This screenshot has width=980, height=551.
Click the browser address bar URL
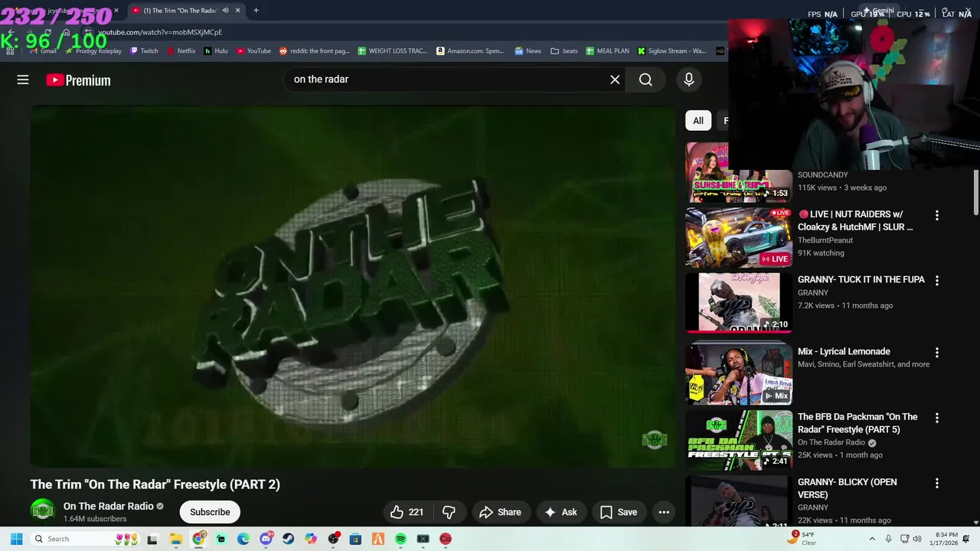coord(160,32)
